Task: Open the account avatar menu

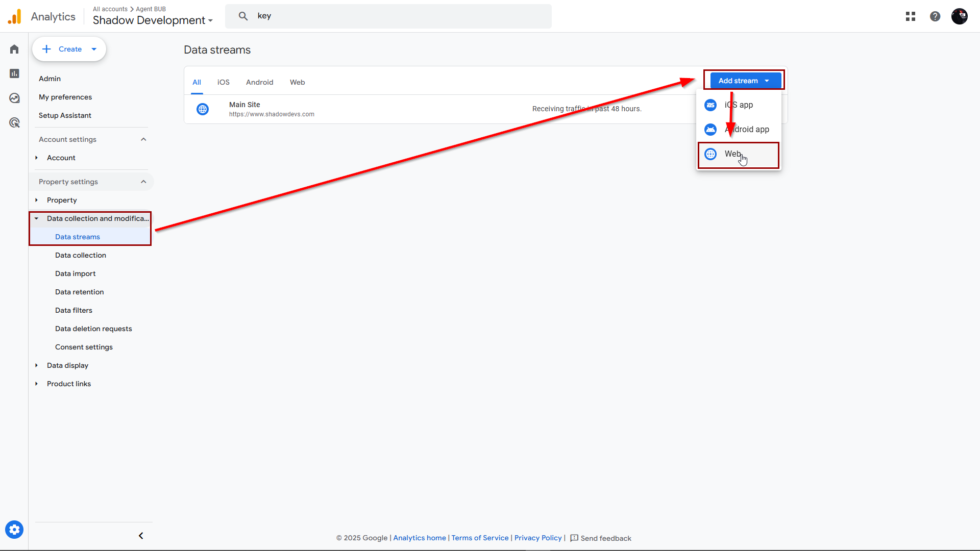Action: (x=960, y=16)
